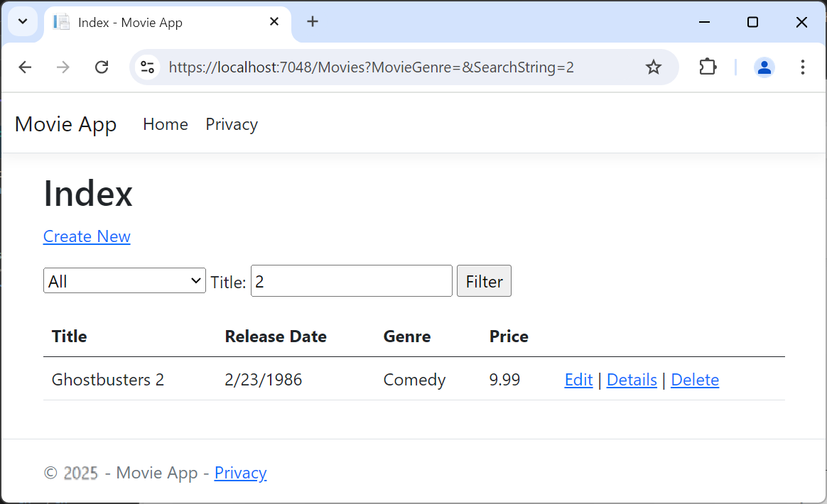Bookmark the page via the star icon

[x=653, y=67]
